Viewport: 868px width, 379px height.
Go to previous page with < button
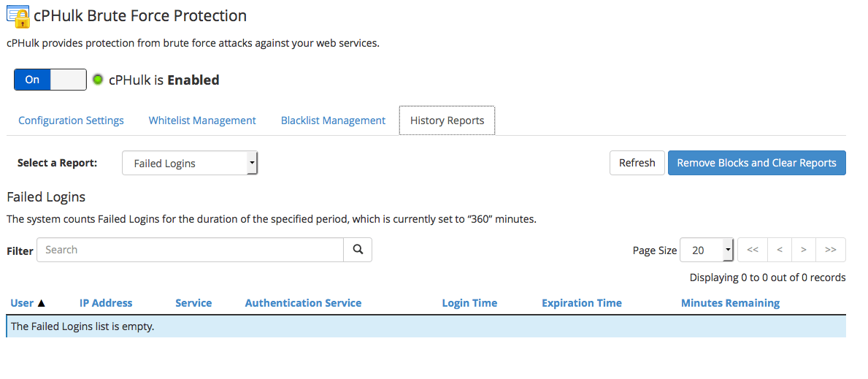click(x=780, y=250)
